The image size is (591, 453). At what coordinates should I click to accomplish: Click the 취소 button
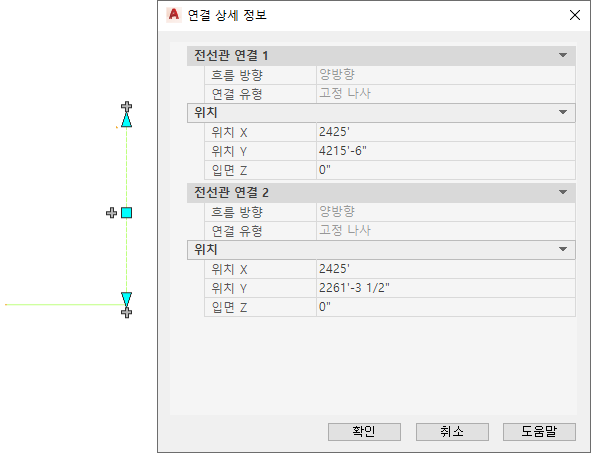452,432
